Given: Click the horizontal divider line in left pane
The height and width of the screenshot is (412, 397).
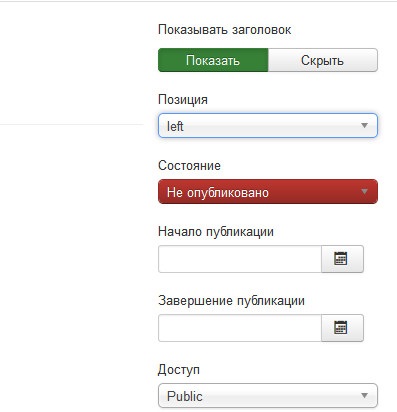Looking at the screenshot, I should click(72, 125).
